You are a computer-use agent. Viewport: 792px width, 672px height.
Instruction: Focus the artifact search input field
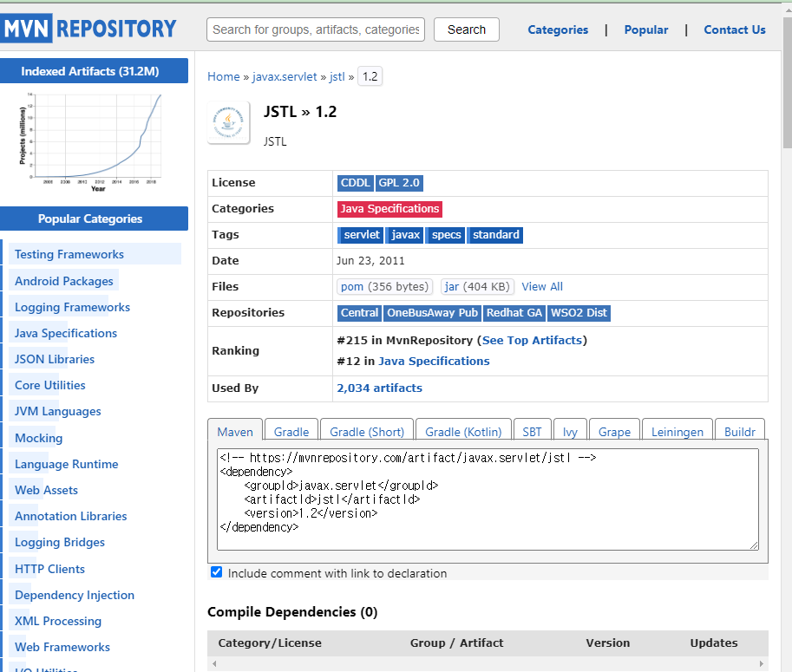coord(316,29)
